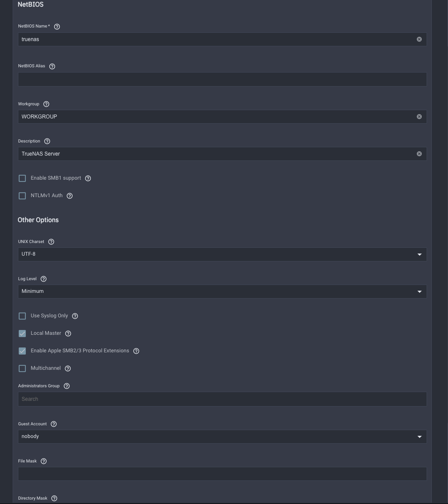This screenshot has height=504, width=448.
Task: Open help icon beside UNIX Charset
Action: click(51, 242)
